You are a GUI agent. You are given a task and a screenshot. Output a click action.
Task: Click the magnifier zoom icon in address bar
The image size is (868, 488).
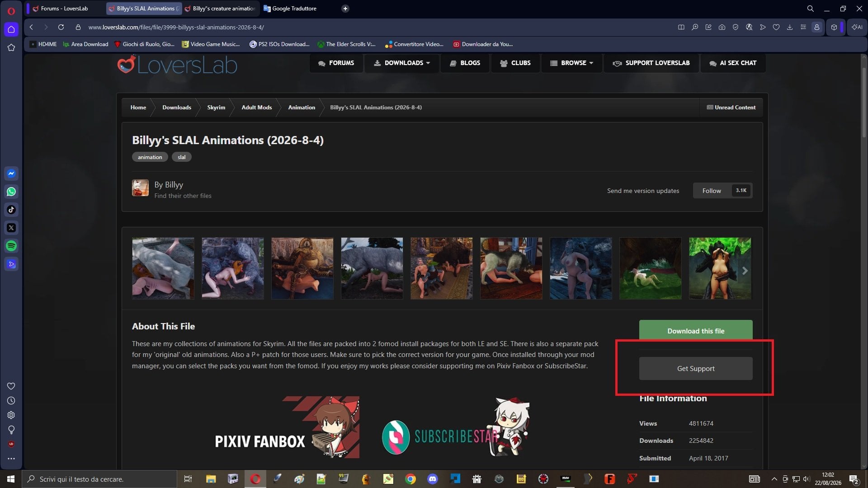[695, 27]
